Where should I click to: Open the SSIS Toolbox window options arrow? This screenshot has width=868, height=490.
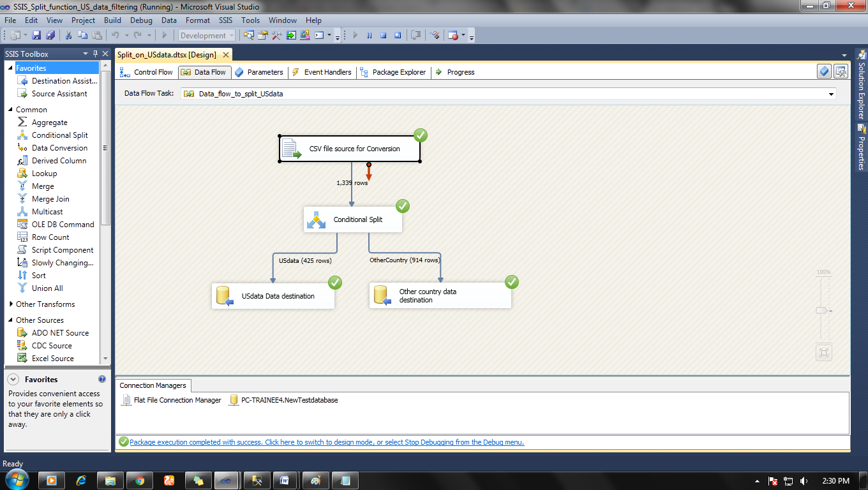point(86,54)
